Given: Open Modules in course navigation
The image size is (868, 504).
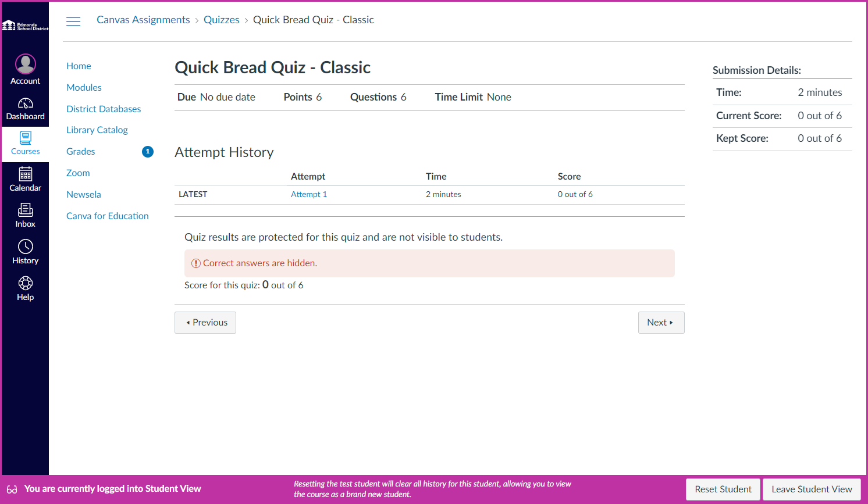Looking at the screenshot, I should (x=84, y=88).
